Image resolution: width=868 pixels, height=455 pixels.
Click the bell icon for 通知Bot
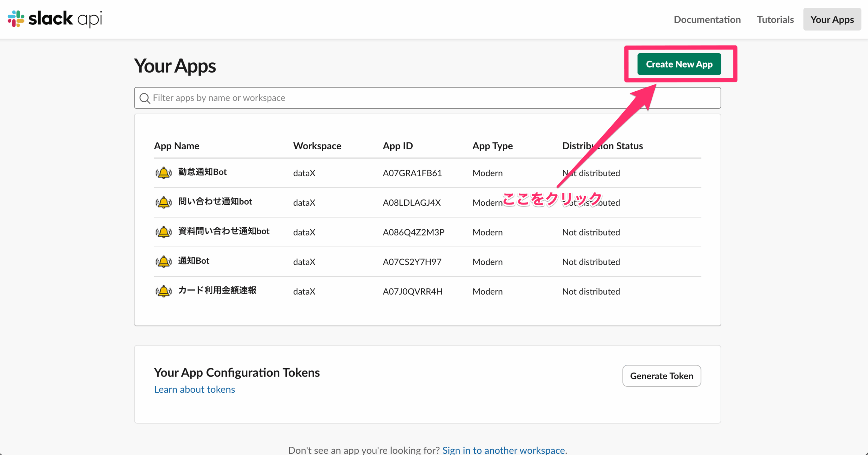pyautogui.click(x=164, y=261)
